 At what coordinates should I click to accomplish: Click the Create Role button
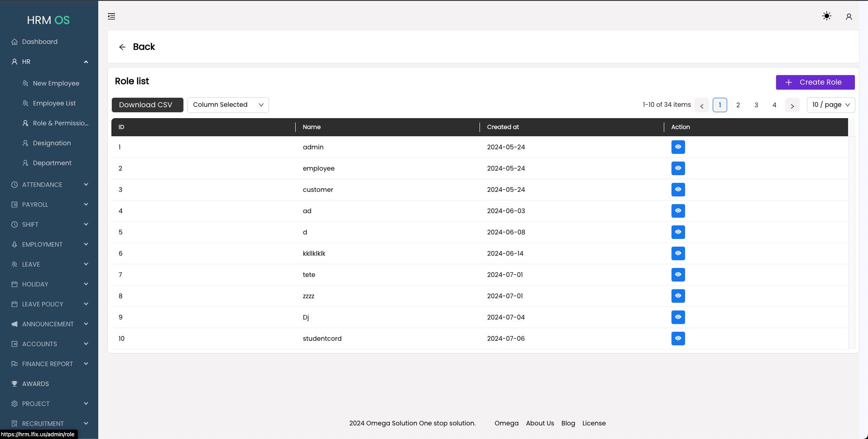(815, 82)
